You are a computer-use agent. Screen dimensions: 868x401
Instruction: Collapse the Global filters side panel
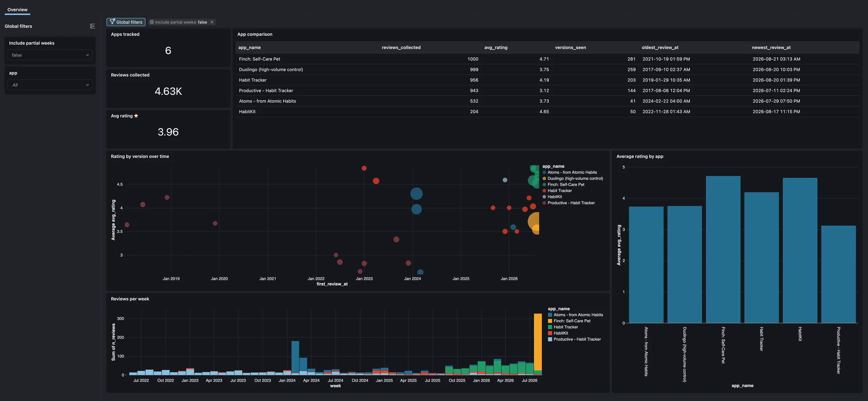click(93, 26)
